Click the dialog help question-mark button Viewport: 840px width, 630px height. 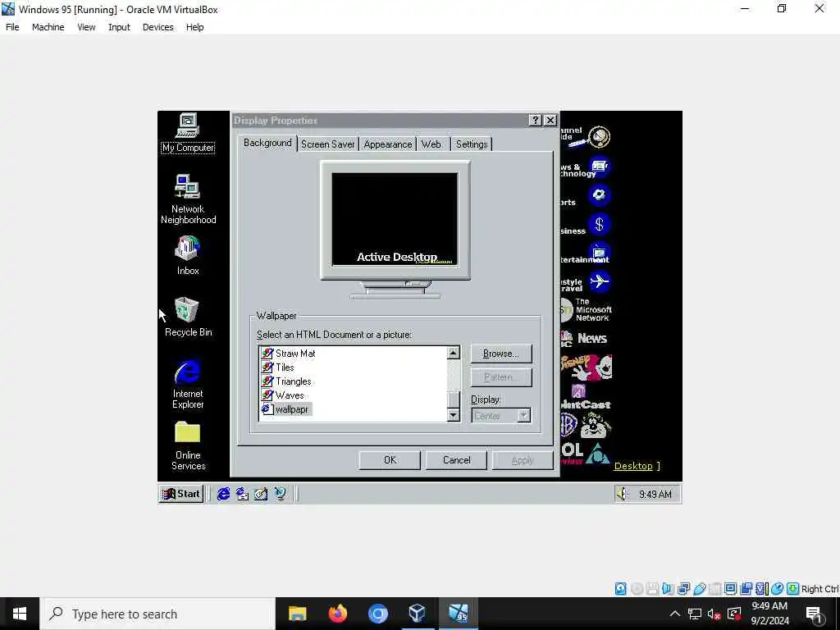pyautogui.click(x=535, y=120)
